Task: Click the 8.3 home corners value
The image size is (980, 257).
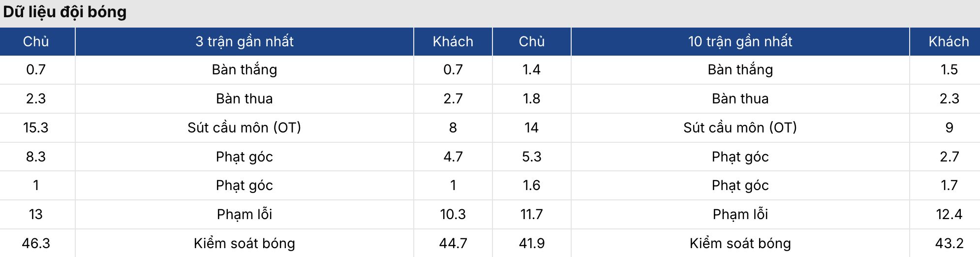Action: click(36, 157)
